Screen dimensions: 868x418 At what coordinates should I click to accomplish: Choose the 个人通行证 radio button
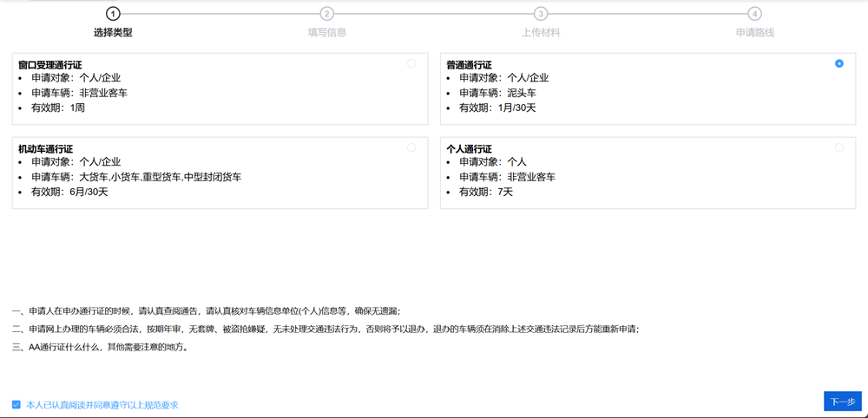pos(838,147)
